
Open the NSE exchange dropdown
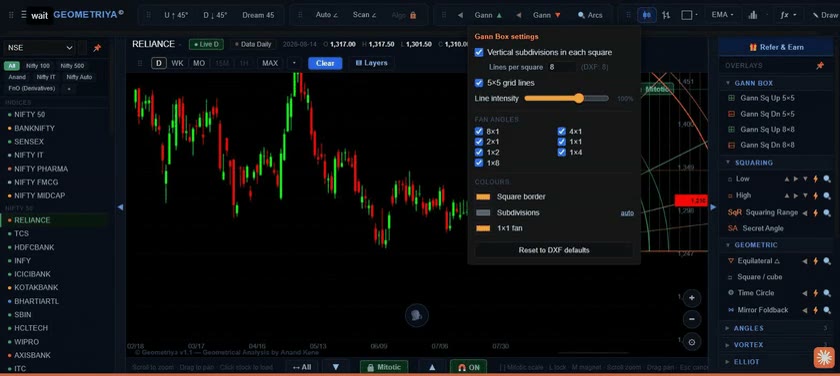pos(39,48)
